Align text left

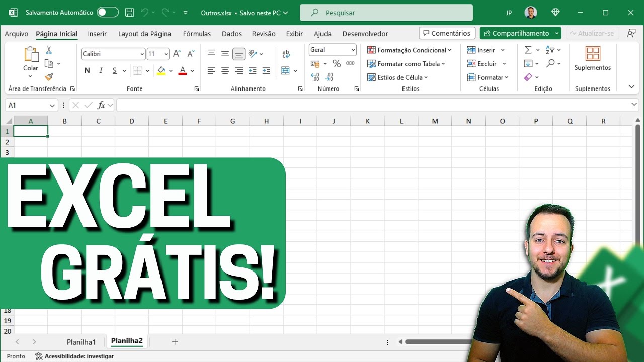click(211, 71)
